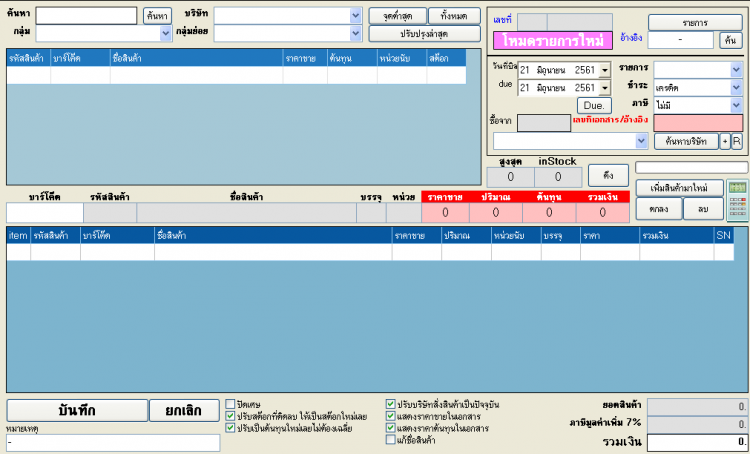Click the หมายเหตุ note field
The image size is (750, 454).
pyautogui.click(x=113, y=443)
